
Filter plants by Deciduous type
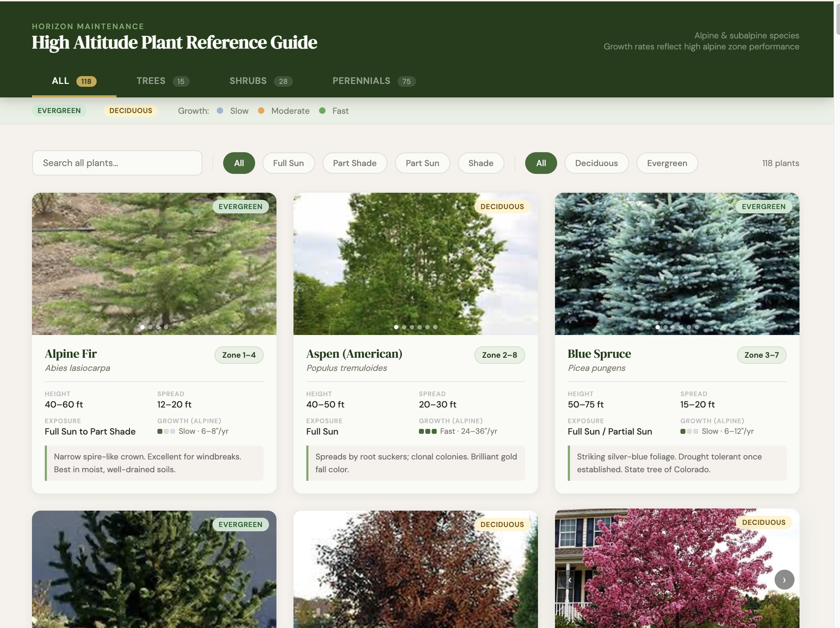pos(596,163)
